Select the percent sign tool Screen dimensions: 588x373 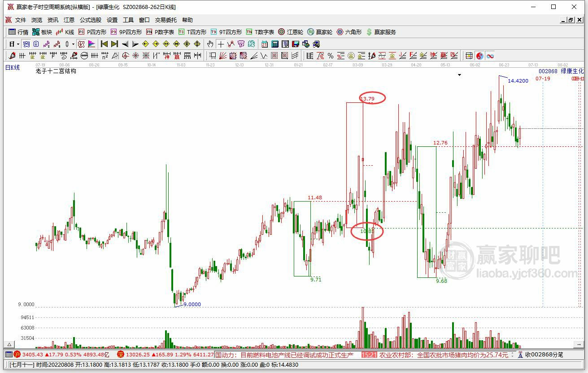pos(331,56)
